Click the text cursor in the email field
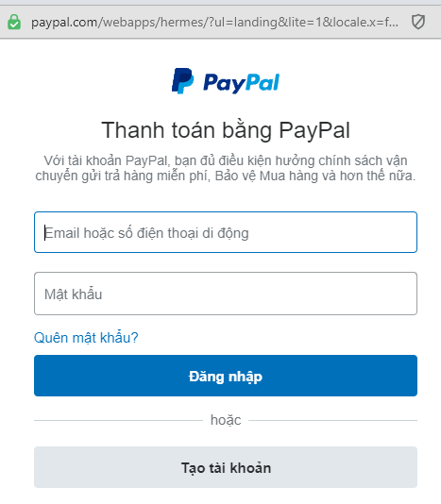441x504 pixels. tap(45, 232)
